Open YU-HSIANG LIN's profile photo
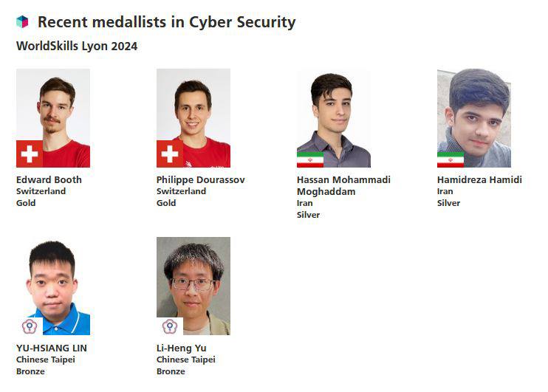This screenshot has height=392, width=548. (x=53, y=281)
